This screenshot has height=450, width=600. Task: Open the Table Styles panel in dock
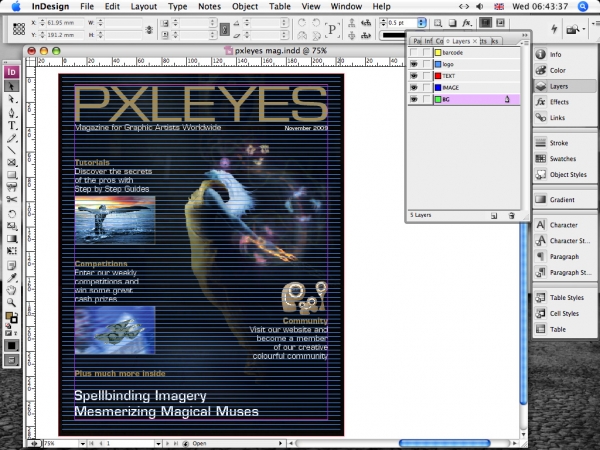click(x=564, y=297)
